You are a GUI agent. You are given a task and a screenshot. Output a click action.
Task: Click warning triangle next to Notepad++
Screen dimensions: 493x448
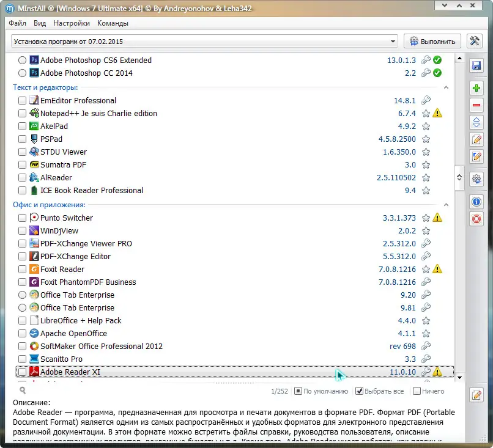click(437, 113)
